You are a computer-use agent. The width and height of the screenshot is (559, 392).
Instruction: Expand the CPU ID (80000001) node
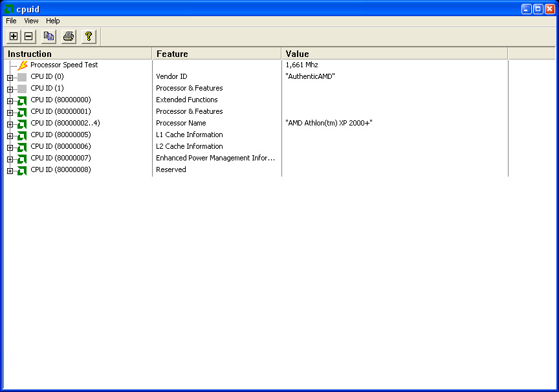[x=10, y=113]
